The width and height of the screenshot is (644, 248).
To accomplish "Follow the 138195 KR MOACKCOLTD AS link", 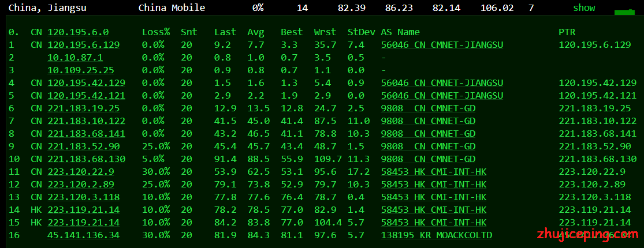I will point(437,236).
